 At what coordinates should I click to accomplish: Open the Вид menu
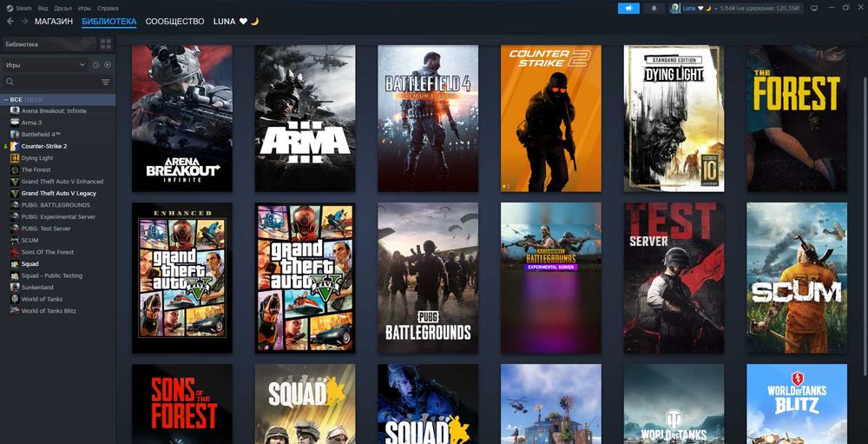tap(44, 9)
